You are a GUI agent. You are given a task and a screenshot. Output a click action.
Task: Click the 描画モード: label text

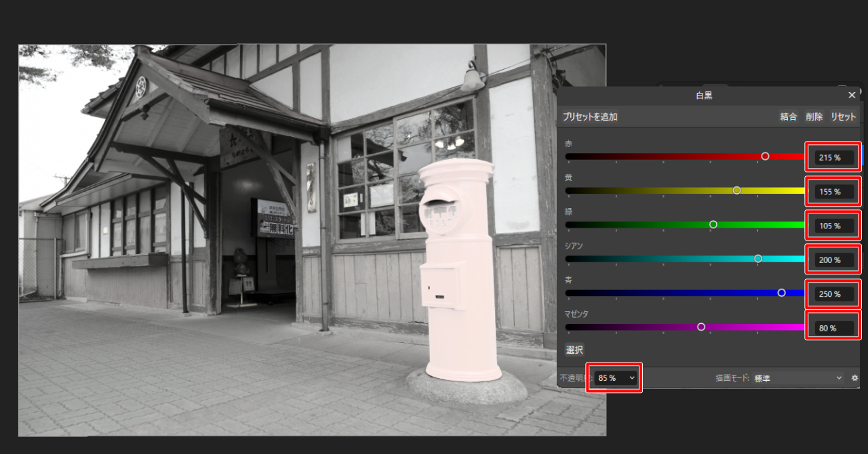(731, 378)
